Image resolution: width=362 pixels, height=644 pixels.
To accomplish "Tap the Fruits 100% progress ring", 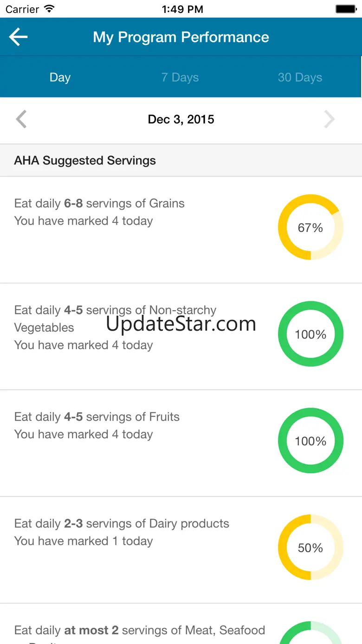I will coord(310,441).
